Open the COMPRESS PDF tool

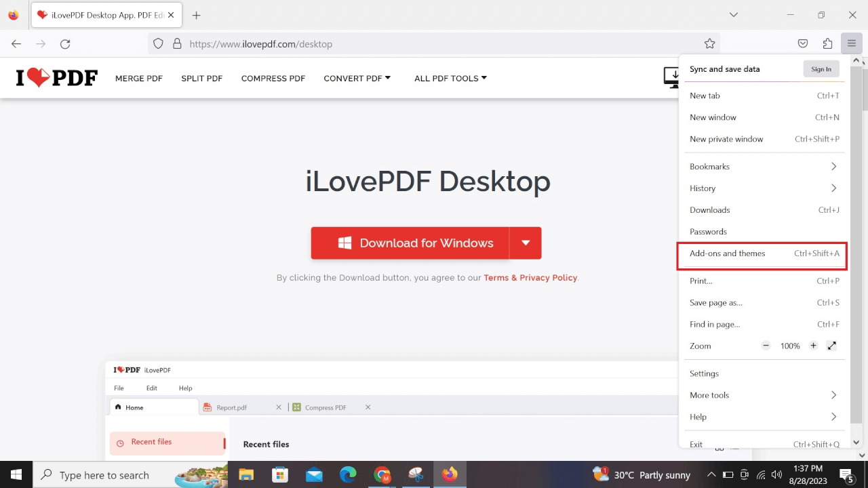(x=273, y=79)
